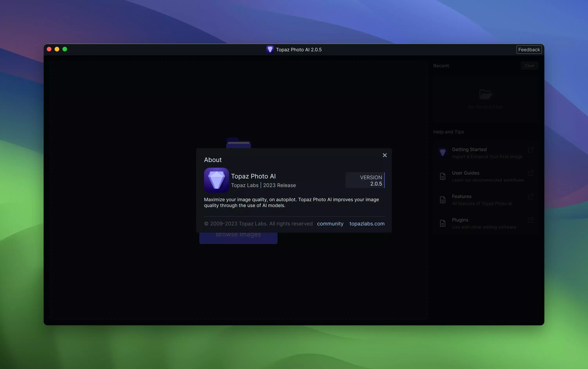Click the VERSION 2.0.5 box
Viewport: 588px width, 369px height.
point(365,180)
